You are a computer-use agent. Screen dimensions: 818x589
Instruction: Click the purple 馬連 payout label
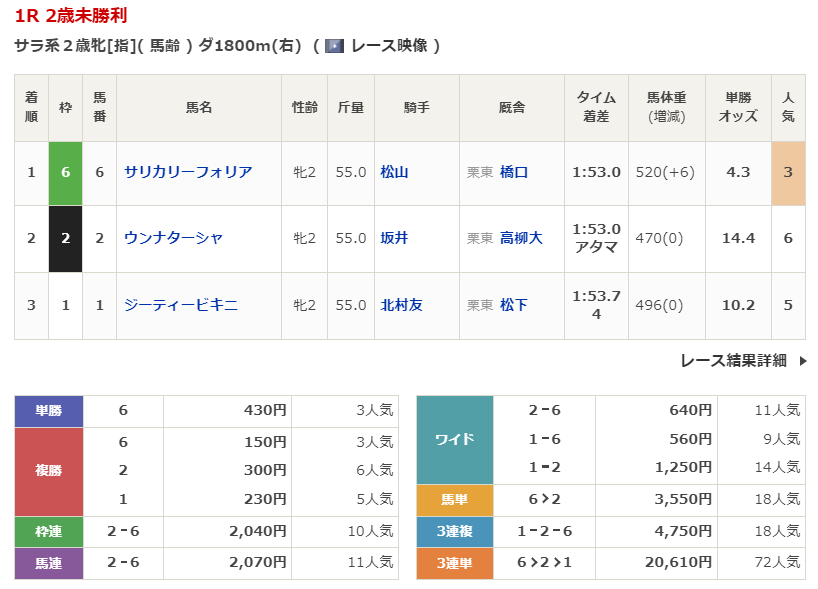tap(49, 563)
